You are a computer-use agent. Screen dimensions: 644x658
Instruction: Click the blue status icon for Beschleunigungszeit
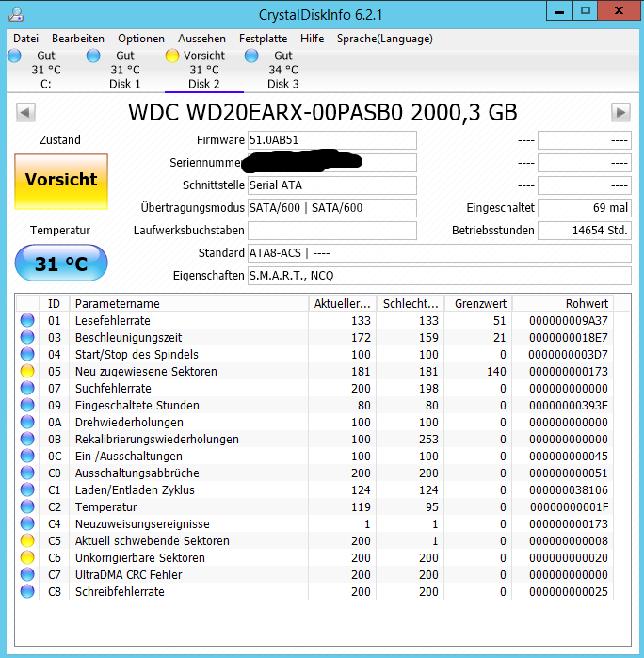pyautogui.click(x=27, y=337)
